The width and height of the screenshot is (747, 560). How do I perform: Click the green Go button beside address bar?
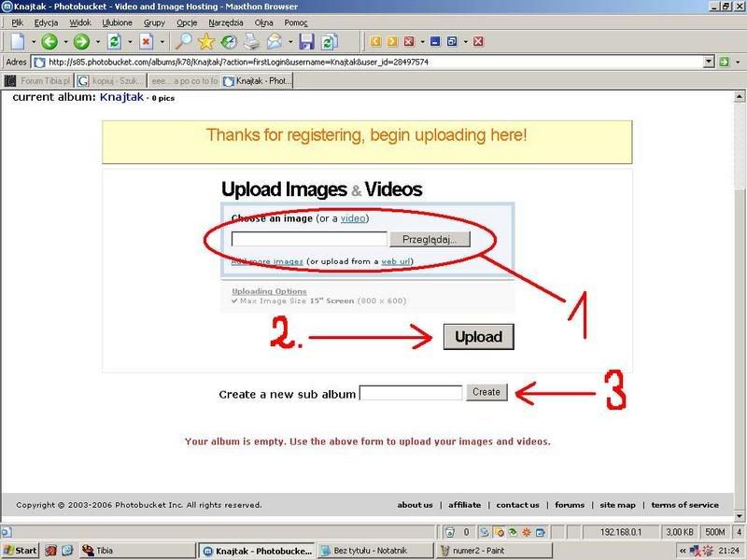coord(725,62)
